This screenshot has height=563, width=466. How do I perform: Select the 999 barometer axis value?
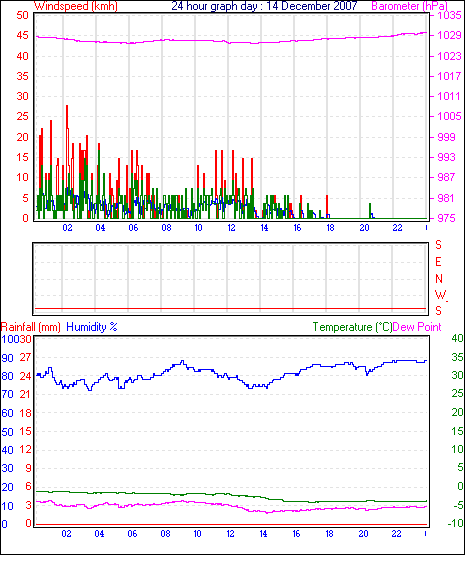(446, 137)
